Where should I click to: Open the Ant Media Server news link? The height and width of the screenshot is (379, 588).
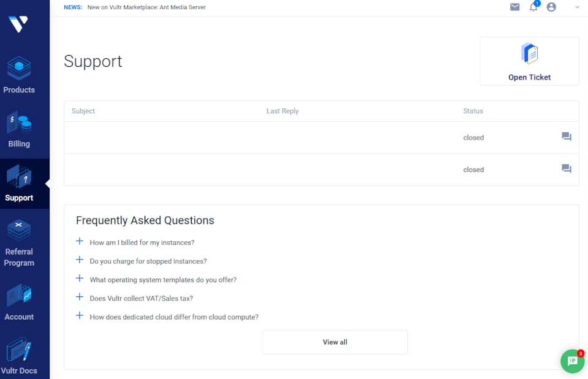[146, 7]
